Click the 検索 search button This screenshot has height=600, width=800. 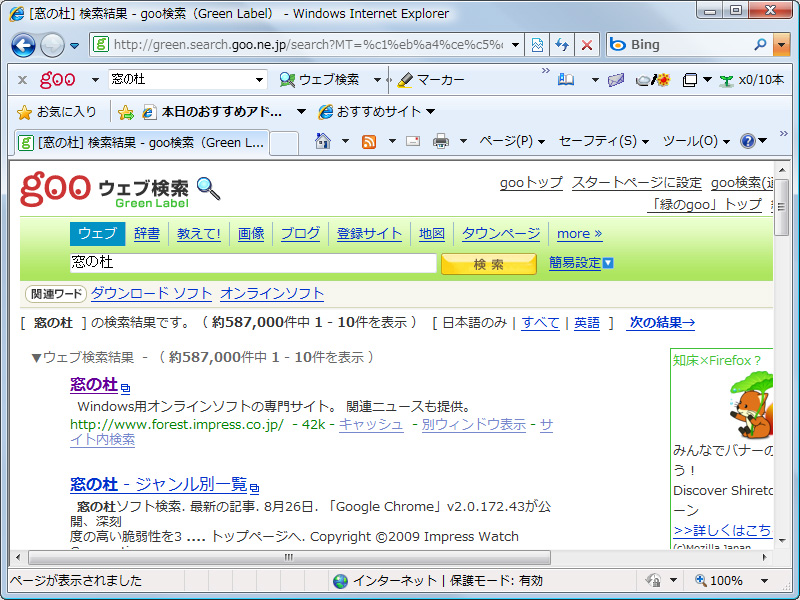coord(489,264)
